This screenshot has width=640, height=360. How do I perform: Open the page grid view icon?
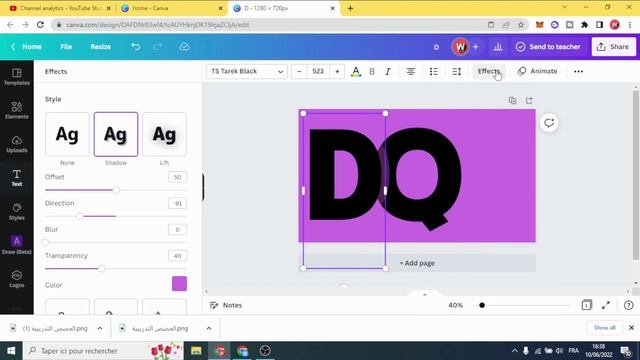[587, 305]
